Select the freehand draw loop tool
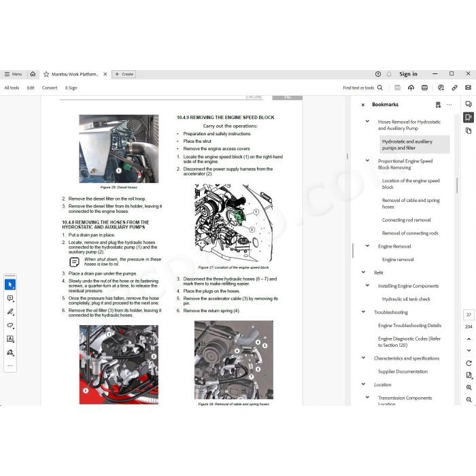 [10, 326]
